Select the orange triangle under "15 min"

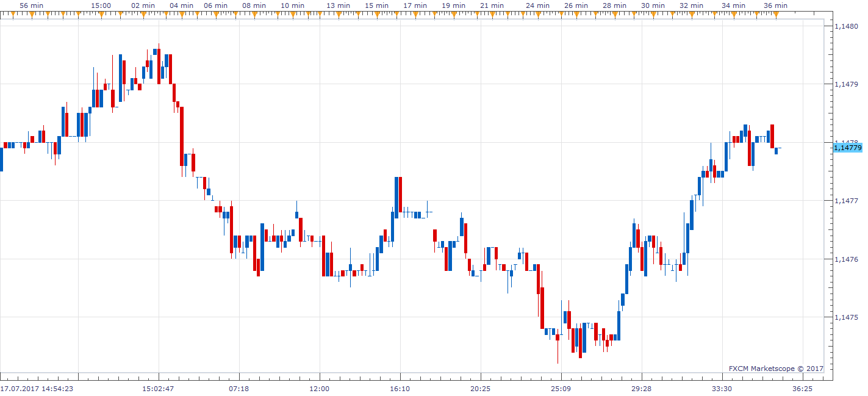point(376,13)
